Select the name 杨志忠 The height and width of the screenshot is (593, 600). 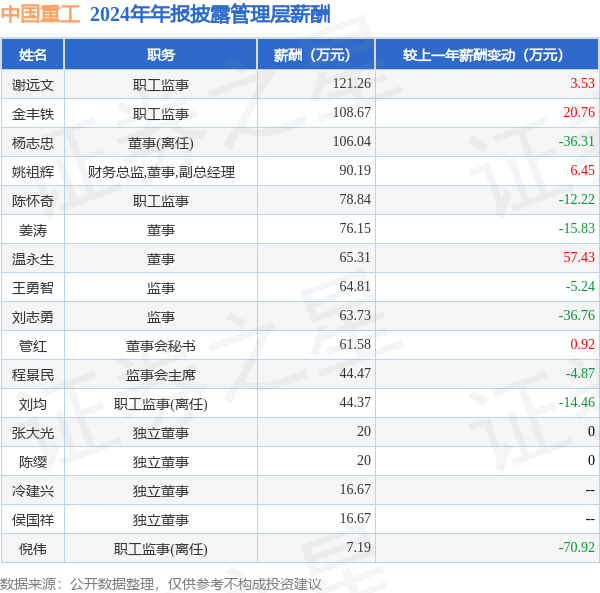coord(33,143)
